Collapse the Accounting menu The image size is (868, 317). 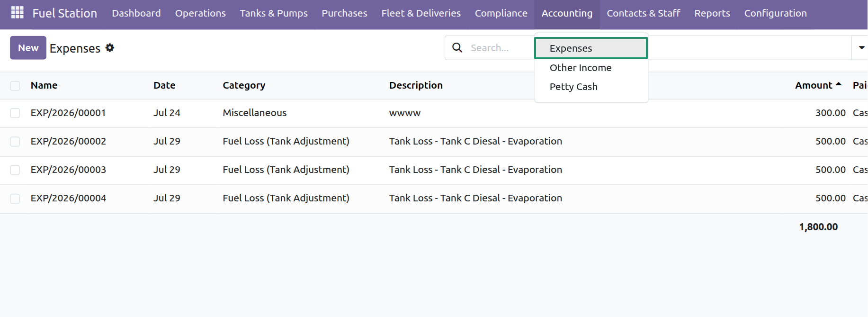pos(567,13)
